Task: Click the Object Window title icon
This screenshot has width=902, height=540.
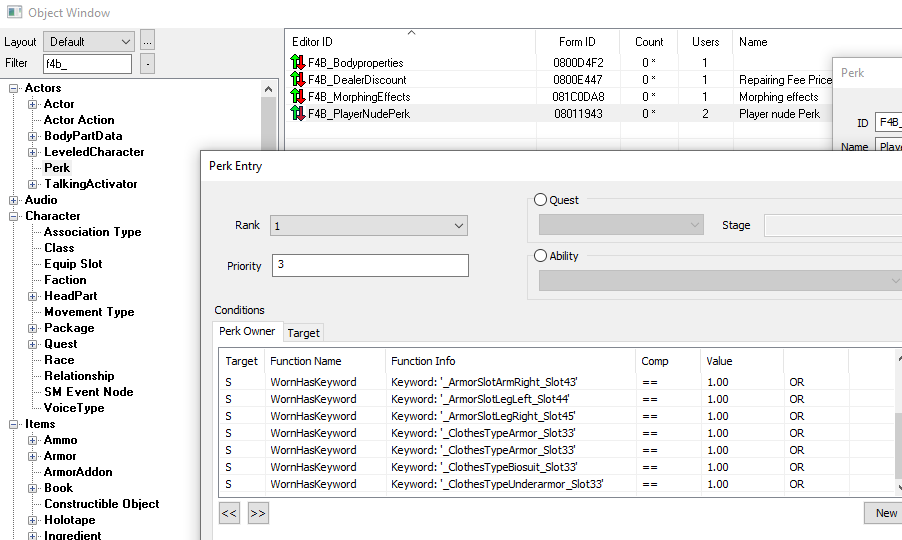Action: point(14,12)
